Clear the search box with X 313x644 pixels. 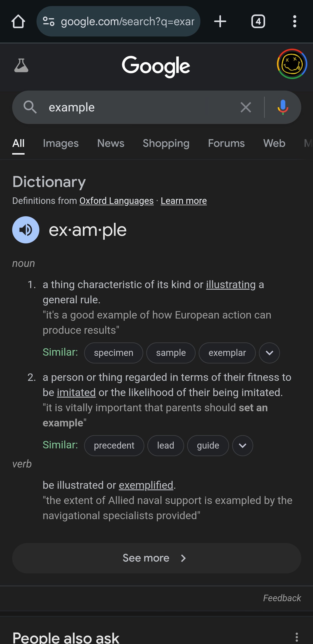tap(245, 107)
